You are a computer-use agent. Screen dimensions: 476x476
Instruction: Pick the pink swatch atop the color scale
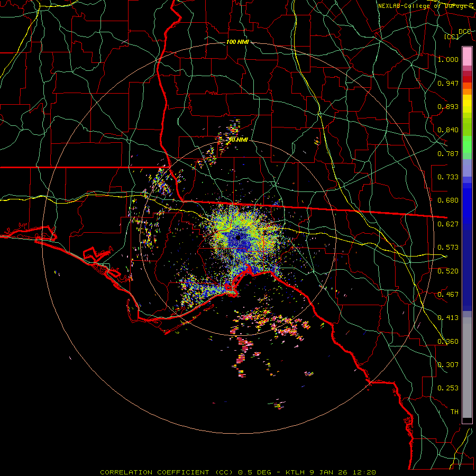467,56
